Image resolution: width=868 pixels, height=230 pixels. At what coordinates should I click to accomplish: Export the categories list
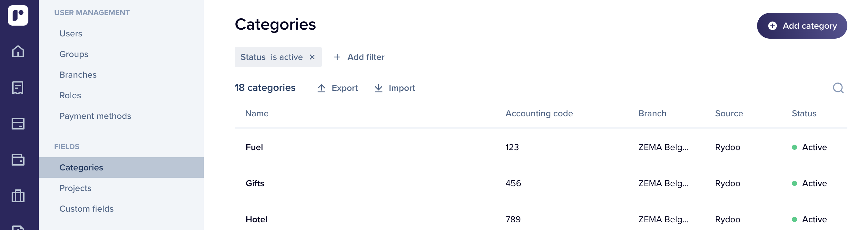(x=337, y=88)
